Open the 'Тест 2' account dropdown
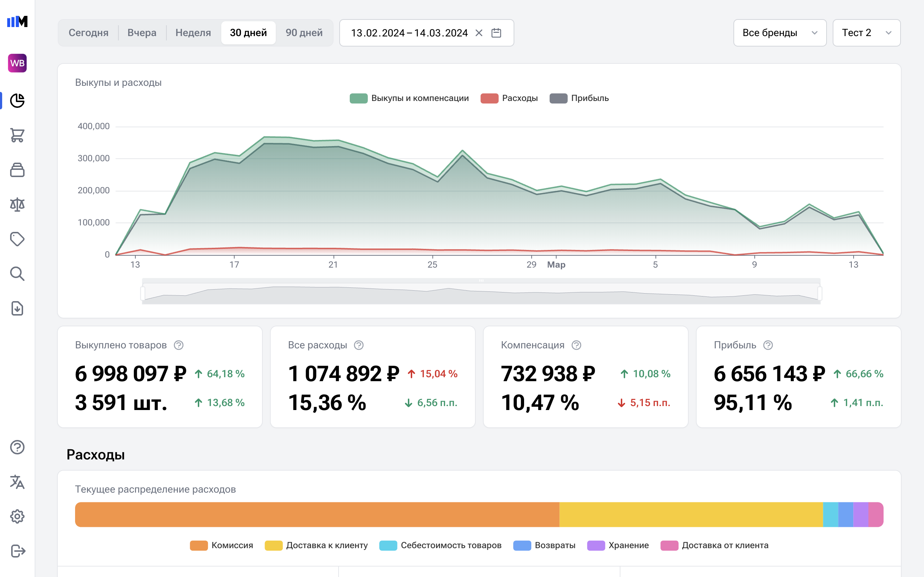 point(866,33)
